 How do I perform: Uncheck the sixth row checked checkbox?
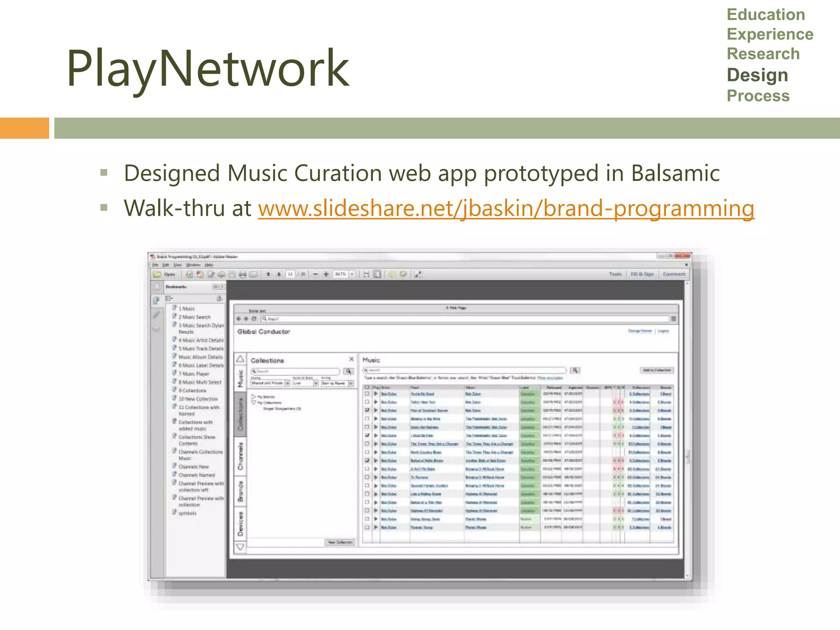(x=367, y=435)
